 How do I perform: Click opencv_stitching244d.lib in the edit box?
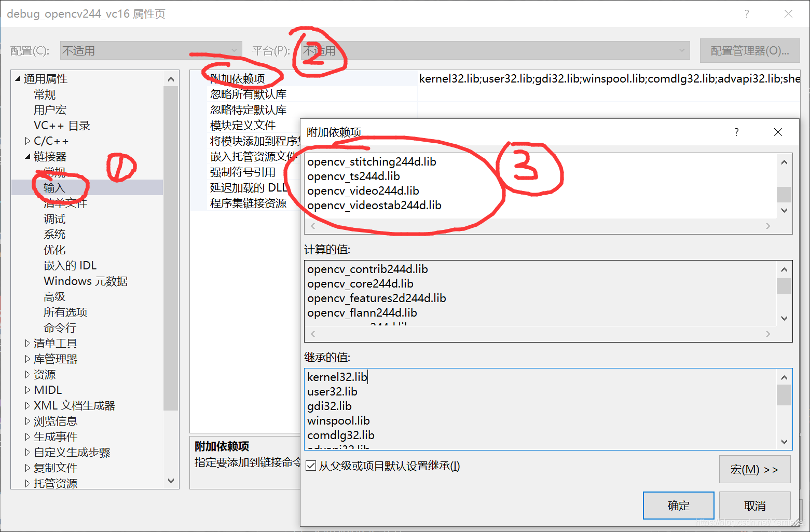pyautogui.click(x=372, y=161)
